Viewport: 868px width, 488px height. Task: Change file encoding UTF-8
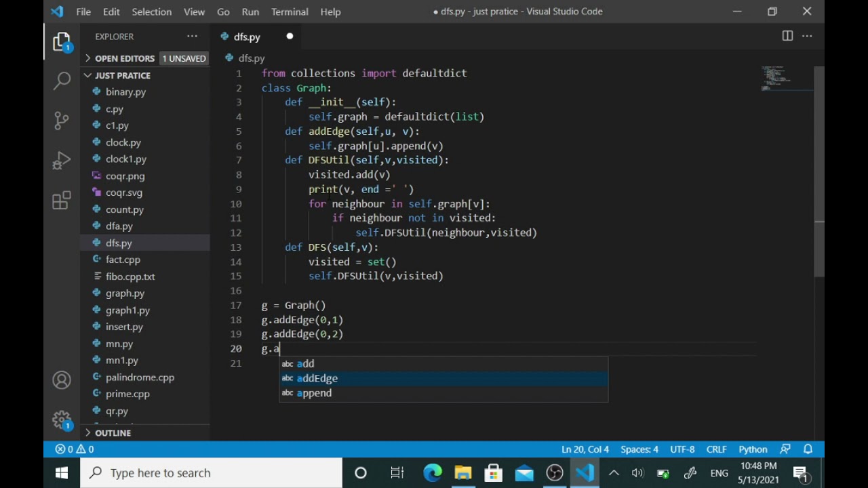coord(682,449)
